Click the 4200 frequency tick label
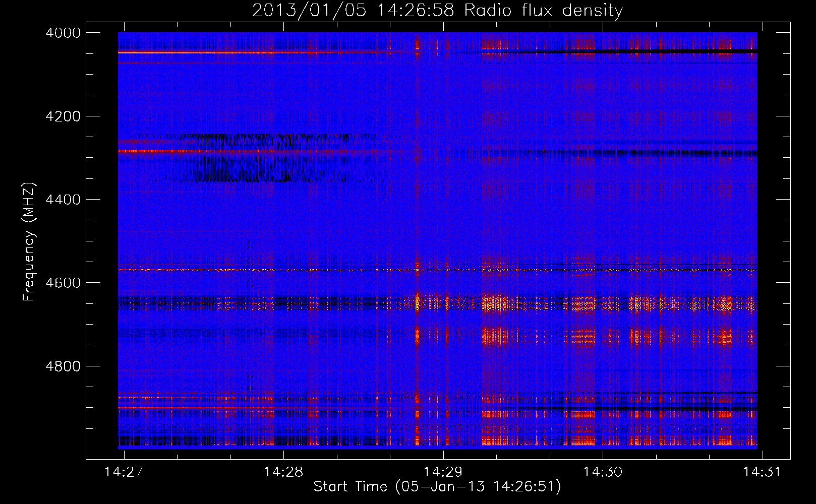Viewport: 816px width, 504px height. coord(63,116)
